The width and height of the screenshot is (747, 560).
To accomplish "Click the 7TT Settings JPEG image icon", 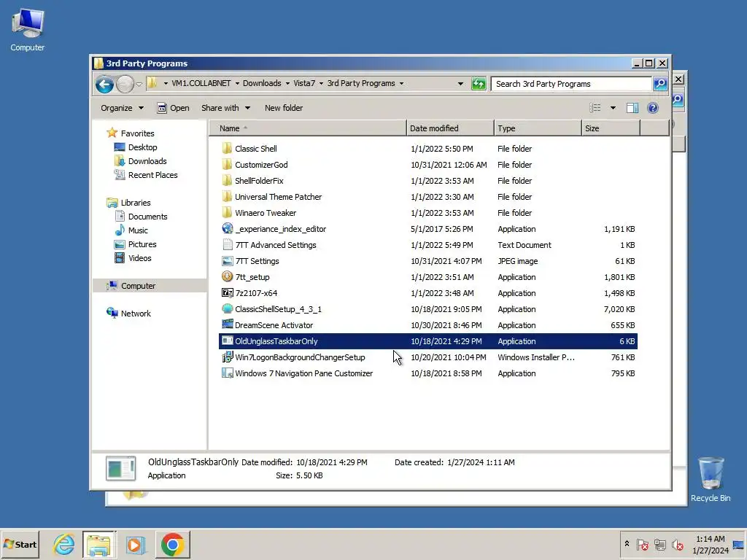I will tap(228, 261).
